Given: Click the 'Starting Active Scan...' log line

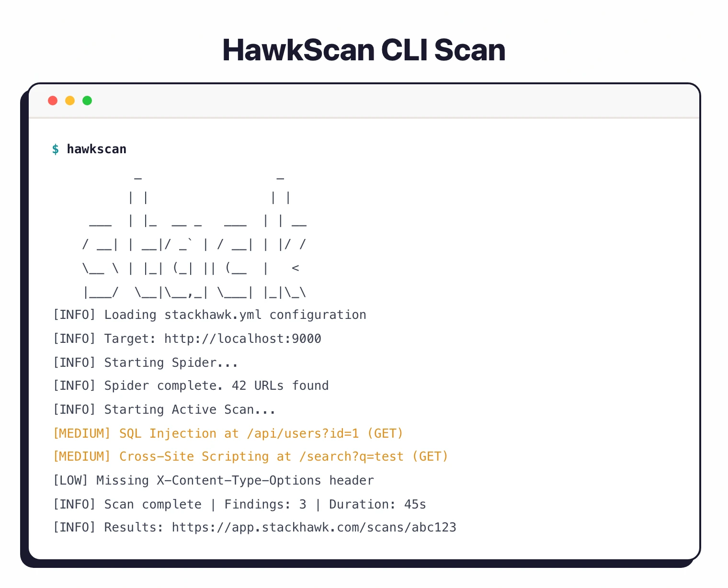Looking at the screenshot, I should click(x=164, y=410).
